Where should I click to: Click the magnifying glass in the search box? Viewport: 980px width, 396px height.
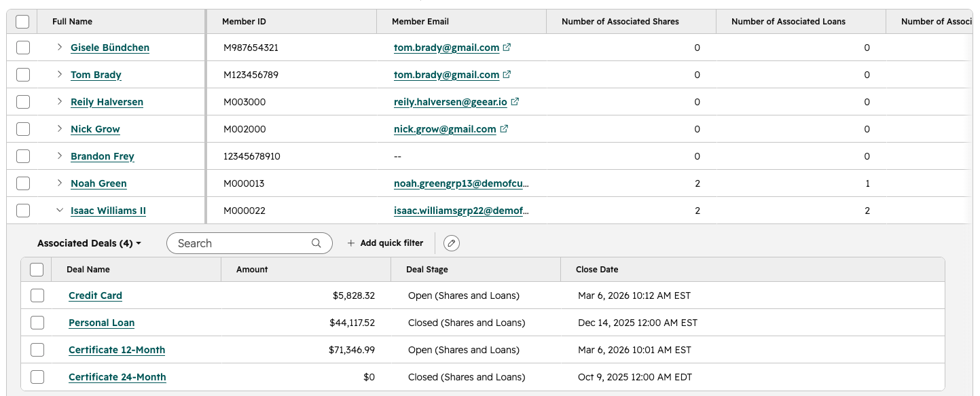[316, 243]
